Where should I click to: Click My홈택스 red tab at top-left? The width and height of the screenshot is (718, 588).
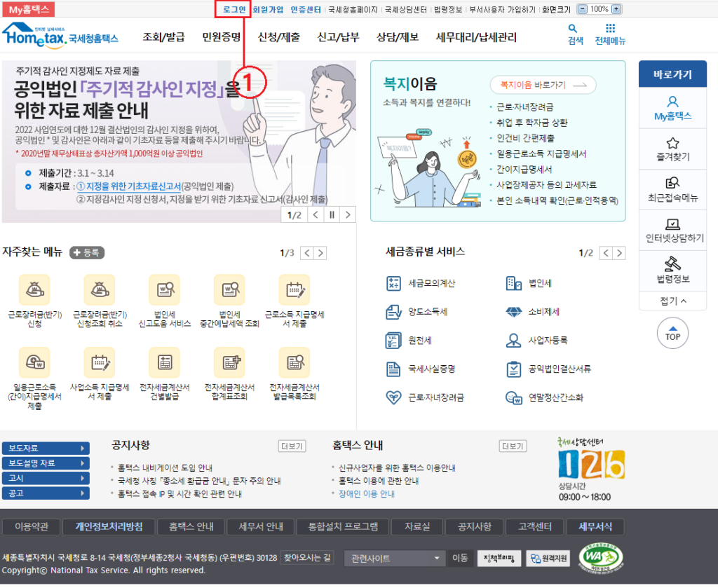click(x=29, y=9)
